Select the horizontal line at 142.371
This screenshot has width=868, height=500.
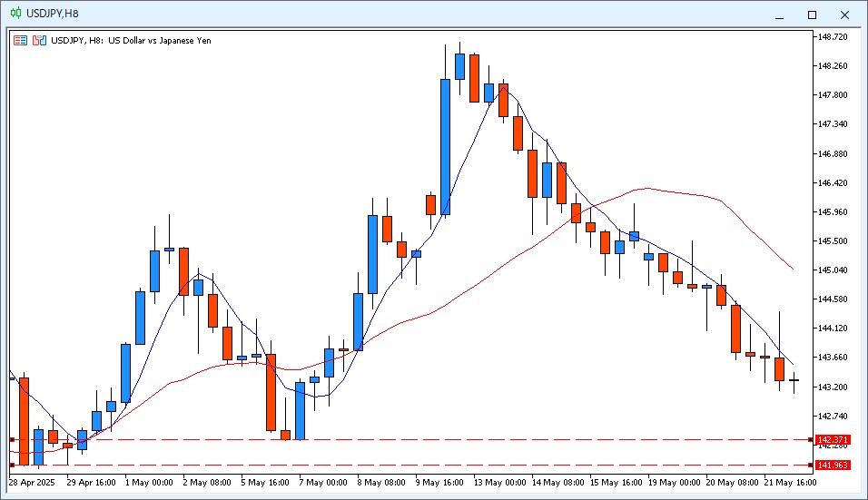pyautogui.click(x=410, y=440)
